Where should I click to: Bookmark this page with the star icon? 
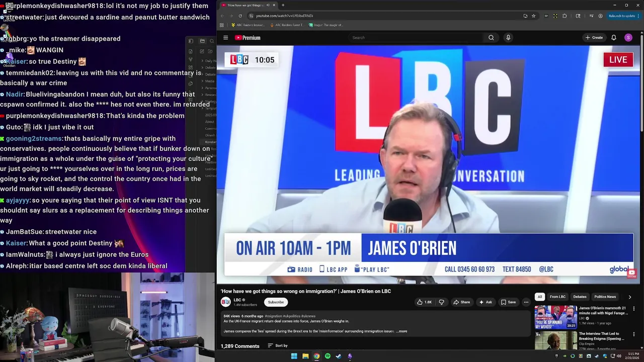coord(533,16)
